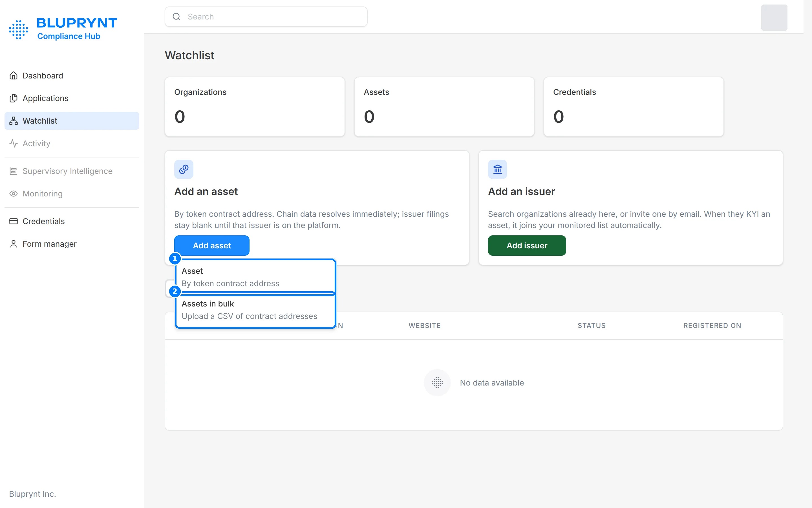Viewport: 812px width, 508px height.
Task: Open the Dashboard page
Action: tap(72, 76)
